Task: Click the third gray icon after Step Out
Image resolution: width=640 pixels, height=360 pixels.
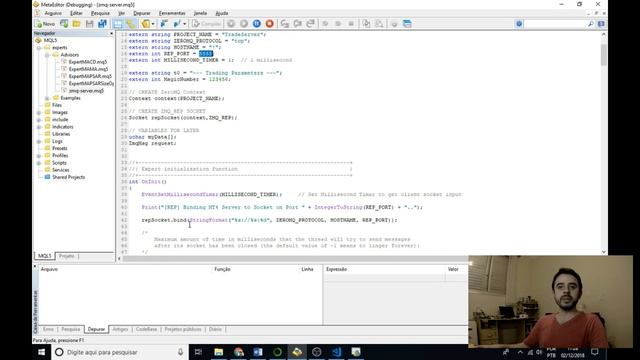Action: 351,24
